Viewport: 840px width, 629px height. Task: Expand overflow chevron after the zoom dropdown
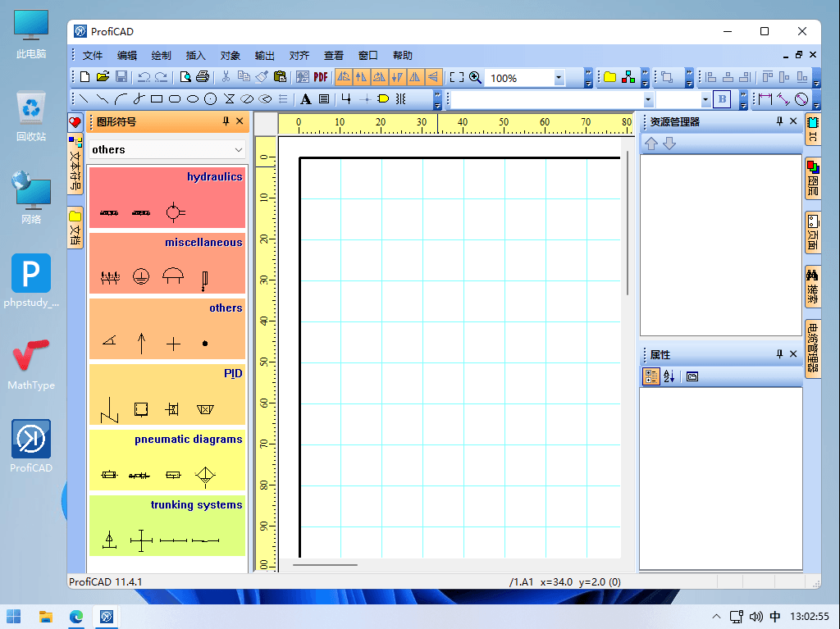(588, 77)
